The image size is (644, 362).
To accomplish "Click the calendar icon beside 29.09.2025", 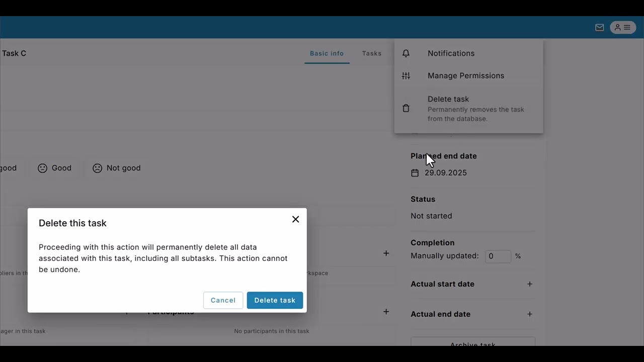I will click(x=415, y=173).
